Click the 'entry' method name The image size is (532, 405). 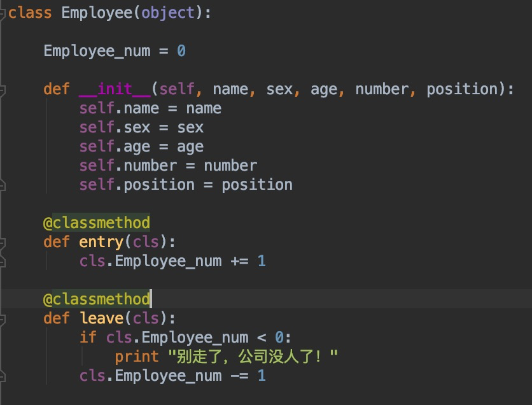[101, 243]
